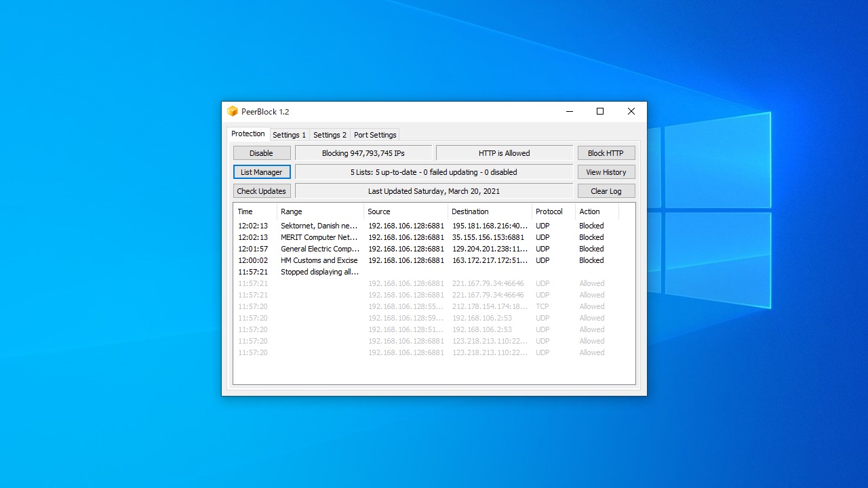Image resolution: width=868 pixels, height=488 pixels.
Task: Select the Protection tab
Action: pyautogui.click(x=248, y=134)
